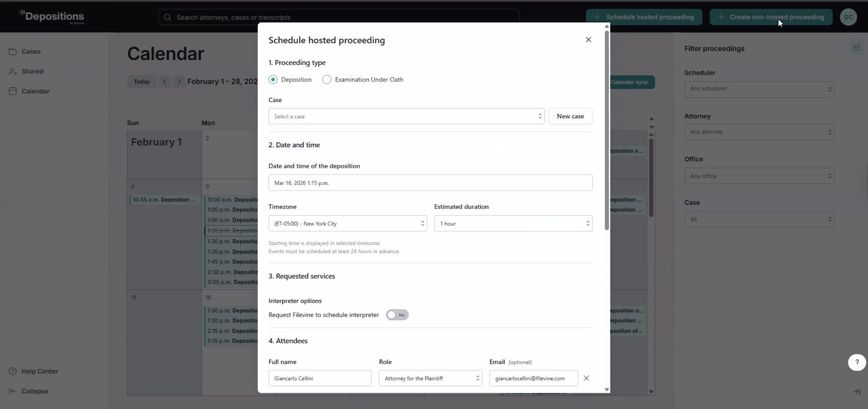Select Examination Under Oath option
The image size is (868, 409).
point(327,80)
